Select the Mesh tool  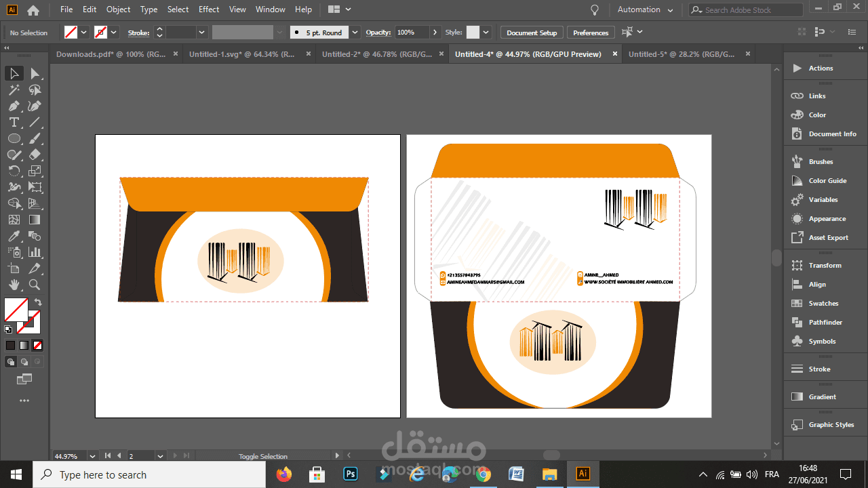click(14, 220)
